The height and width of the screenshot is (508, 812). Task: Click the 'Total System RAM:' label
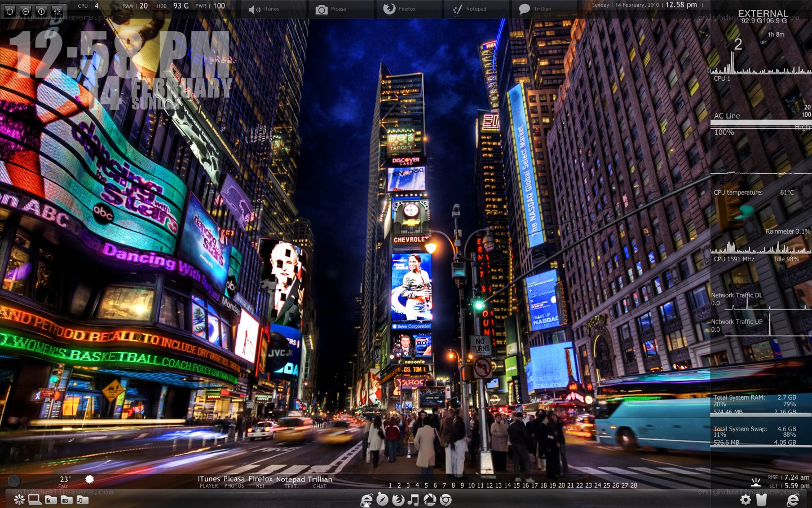click(x=739, y=397)
